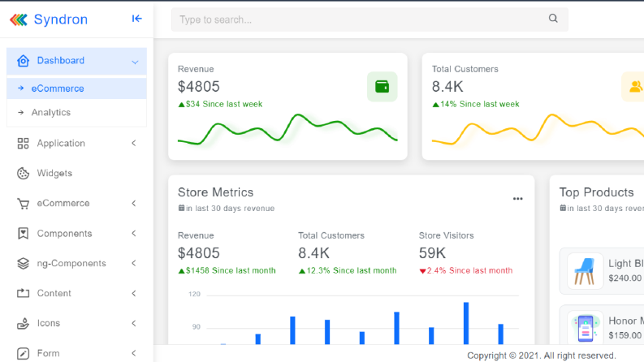Click '12.3% Since last month' text

click(x=352, y=270)
